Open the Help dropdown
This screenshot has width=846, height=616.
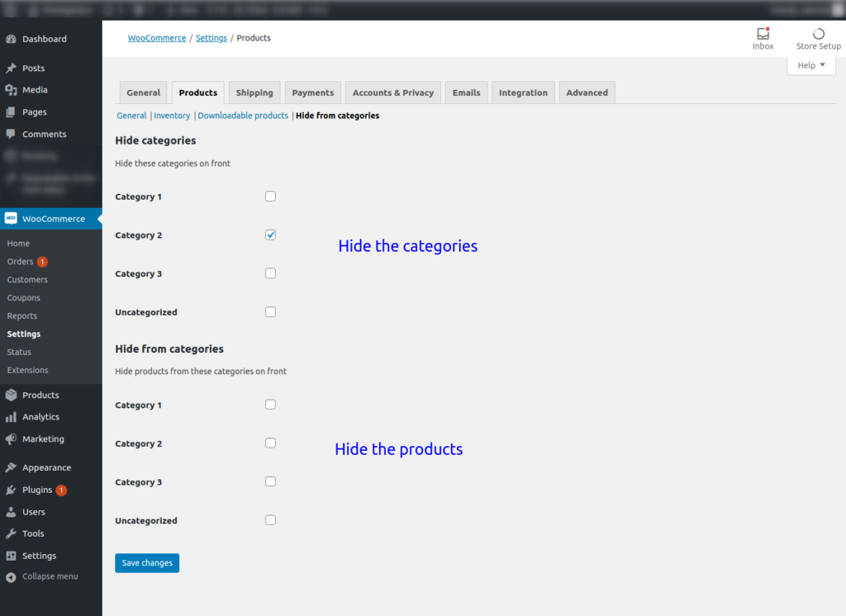click(810, 64)
